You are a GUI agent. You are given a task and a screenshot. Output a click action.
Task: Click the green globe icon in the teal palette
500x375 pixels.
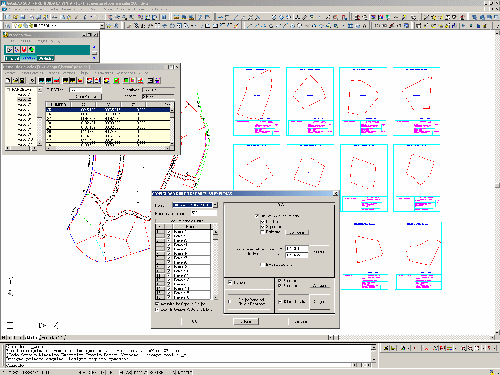coord(31,49)
